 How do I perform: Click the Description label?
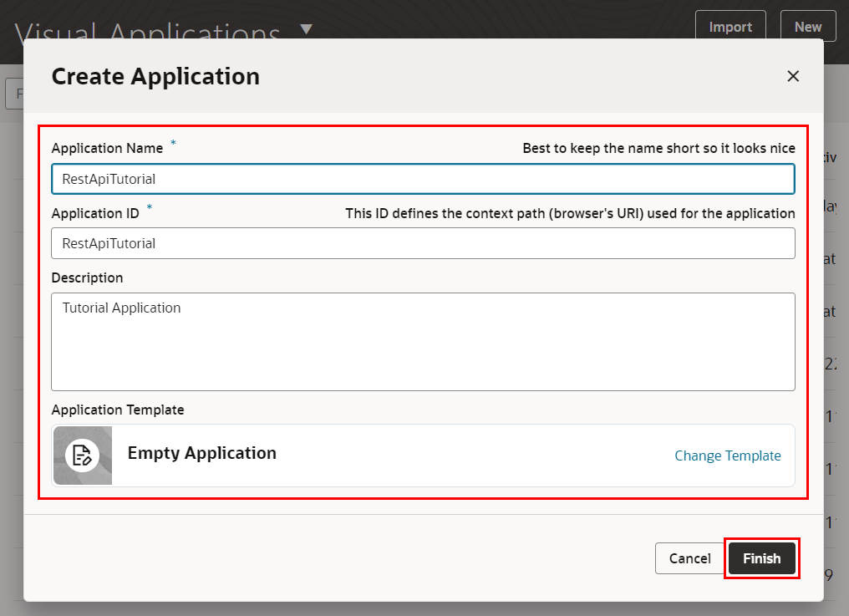pos(87,277)
